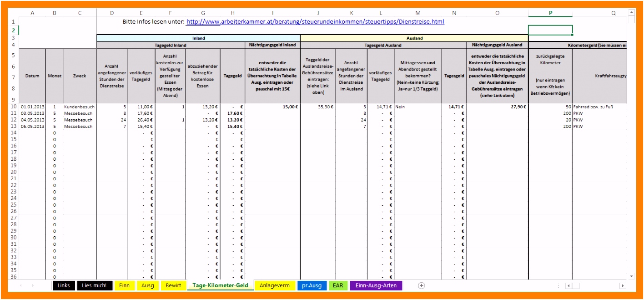Open the Anlageverm sheet tab
The width and height of the screenshot is (644, 300).
point(274,285)
